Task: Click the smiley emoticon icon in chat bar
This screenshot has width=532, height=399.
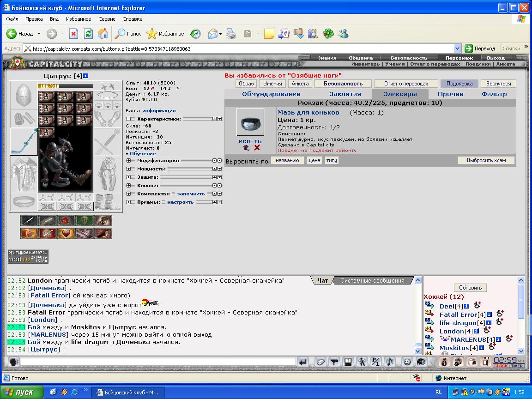Action: 406,362
